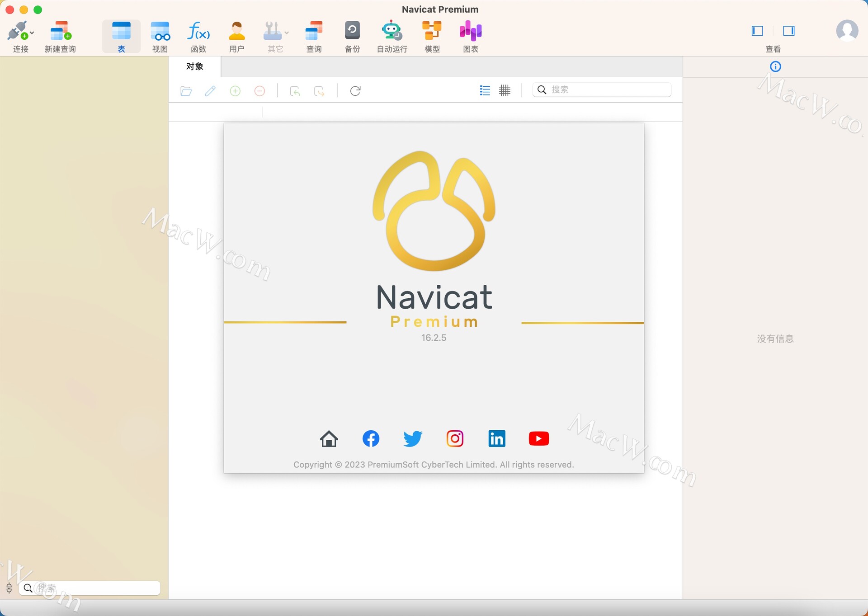This screenshot has width=868, height=616.
Task: Expand the Others (其它) dropdown arrow
Action: pyautogui.click(x=287, y=33)
